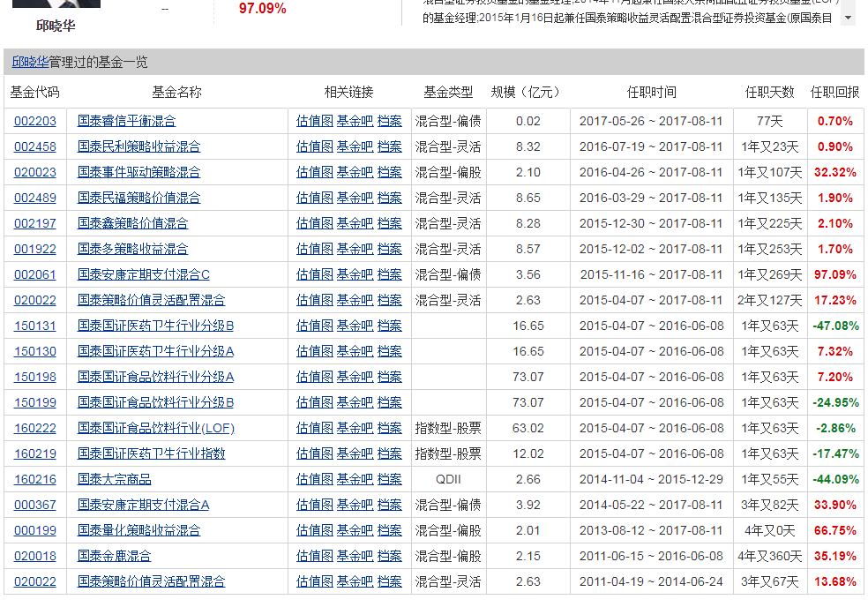
Task: Open fund 国泰安康定期支付混合C
Action: point(144,274)
